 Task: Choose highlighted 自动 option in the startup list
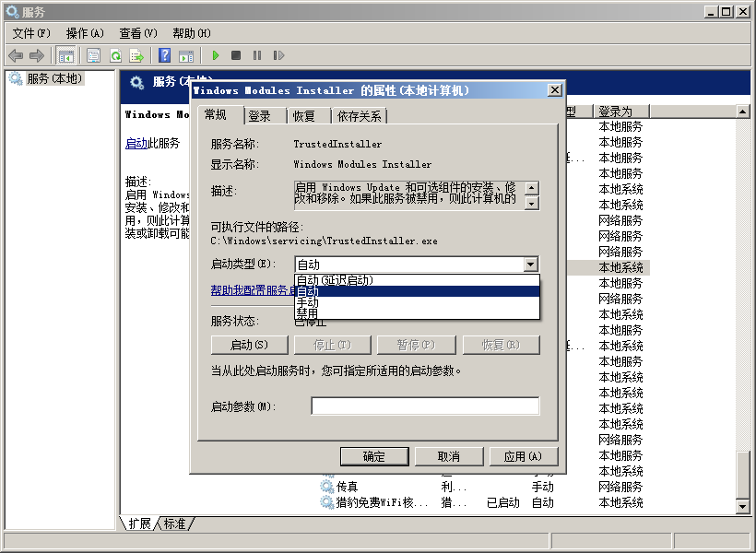point(417,291)
